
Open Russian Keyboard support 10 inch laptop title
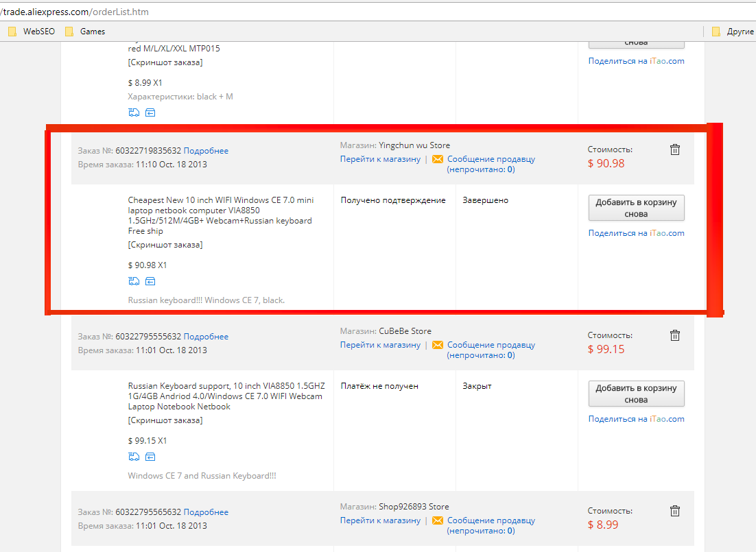point(226,396)
